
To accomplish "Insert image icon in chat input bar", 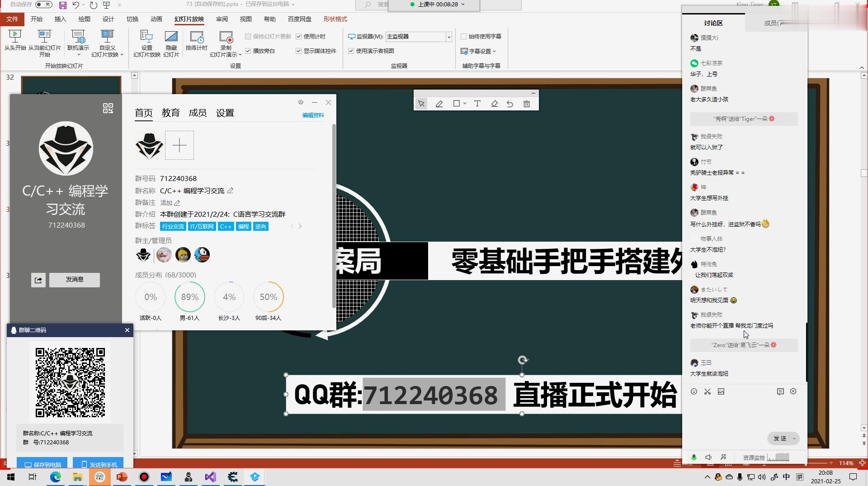I will (721, 391).
